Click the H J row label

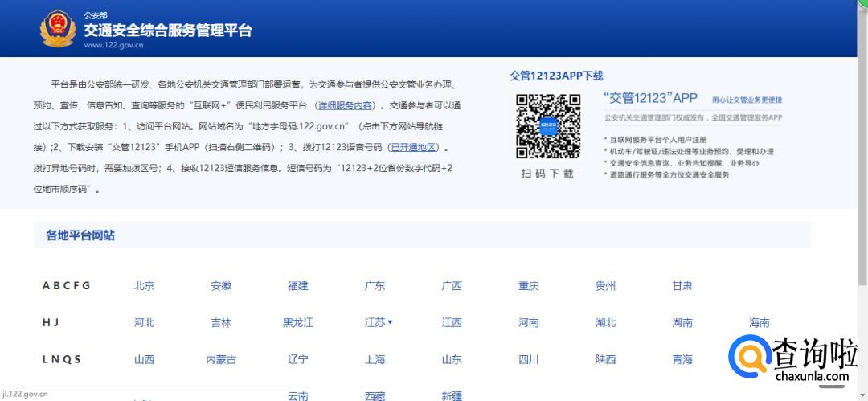(51, 322)
